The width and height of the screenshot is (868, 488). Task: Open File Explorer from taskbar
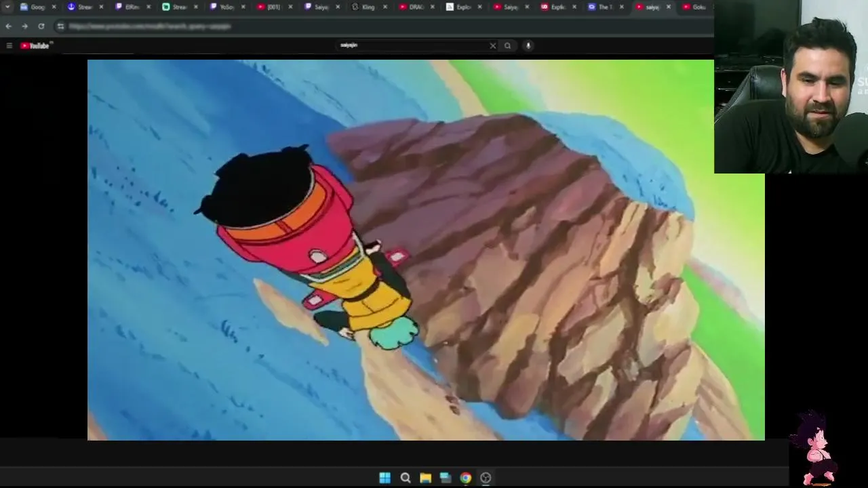pyautogui.click(x=425, y=478)
